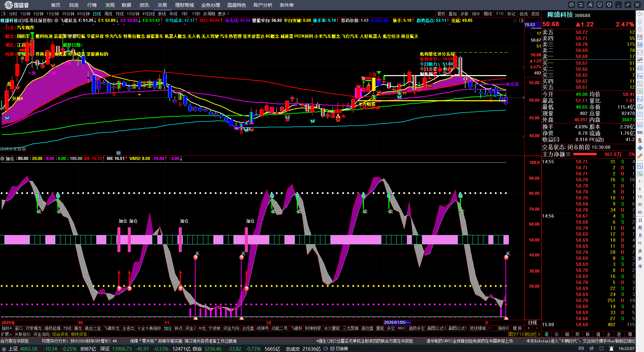
Task: Click the stock name 隆盛科技 header
Action: click(560, 15)
